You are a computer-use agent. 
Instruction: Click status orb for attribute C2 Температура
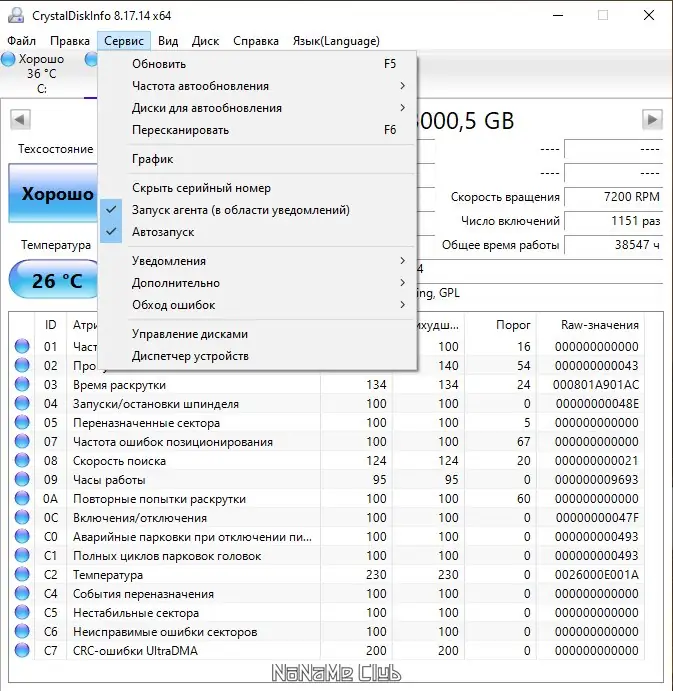tap(22, 575)
